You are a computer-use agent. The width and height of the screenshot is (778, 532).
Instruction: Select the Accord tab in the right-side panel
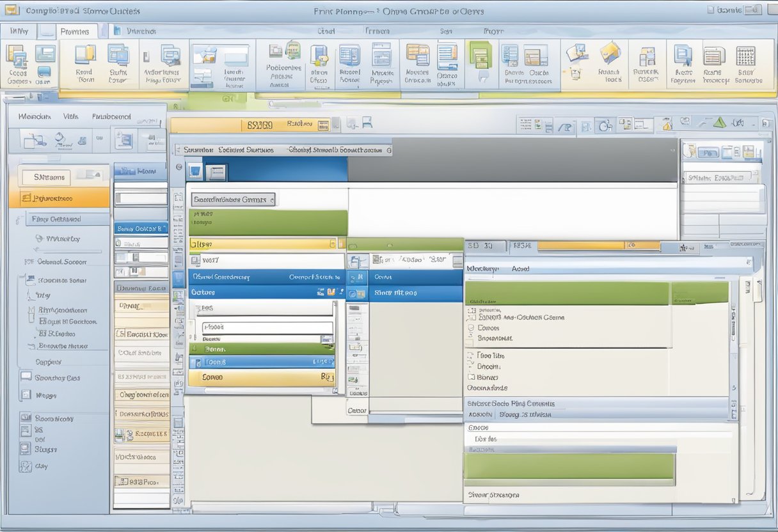point(520,269)
